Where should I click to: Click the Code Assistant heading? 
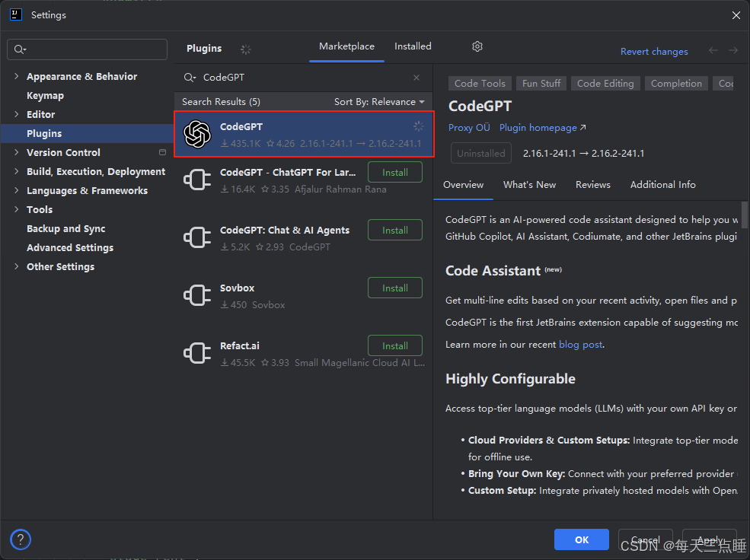[x=493, y=271]
